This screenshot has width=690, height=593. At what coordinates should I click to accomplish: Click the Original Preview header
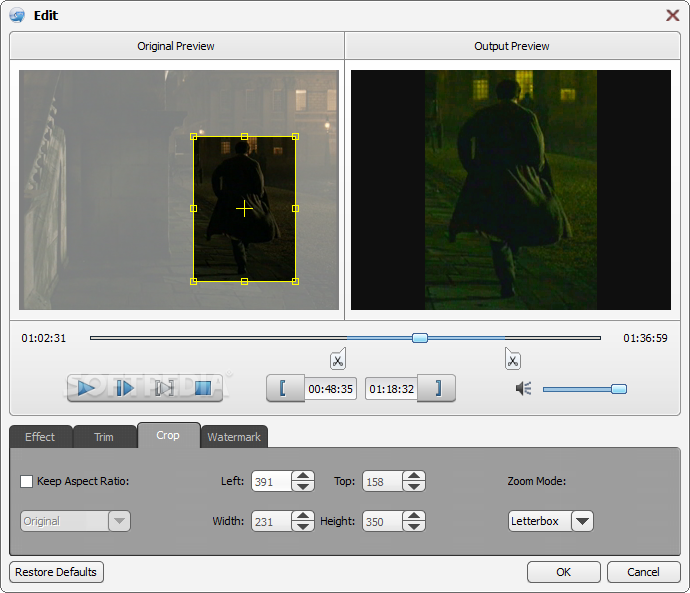coord(176,46)
